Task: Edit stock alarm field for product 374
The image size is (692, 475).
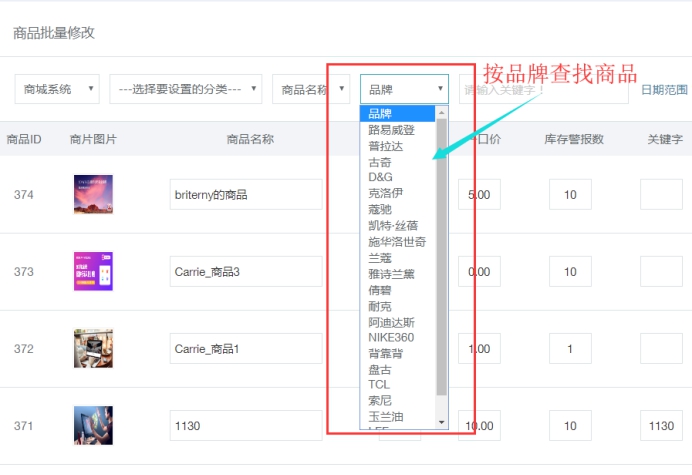Action: pyautogui.click(x=570, y=194)
